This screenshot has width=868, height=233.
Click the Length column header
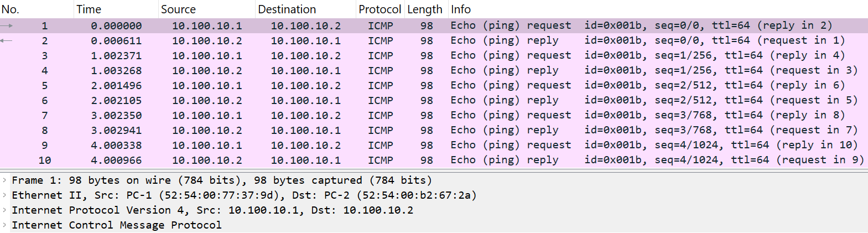pos(424,9)
